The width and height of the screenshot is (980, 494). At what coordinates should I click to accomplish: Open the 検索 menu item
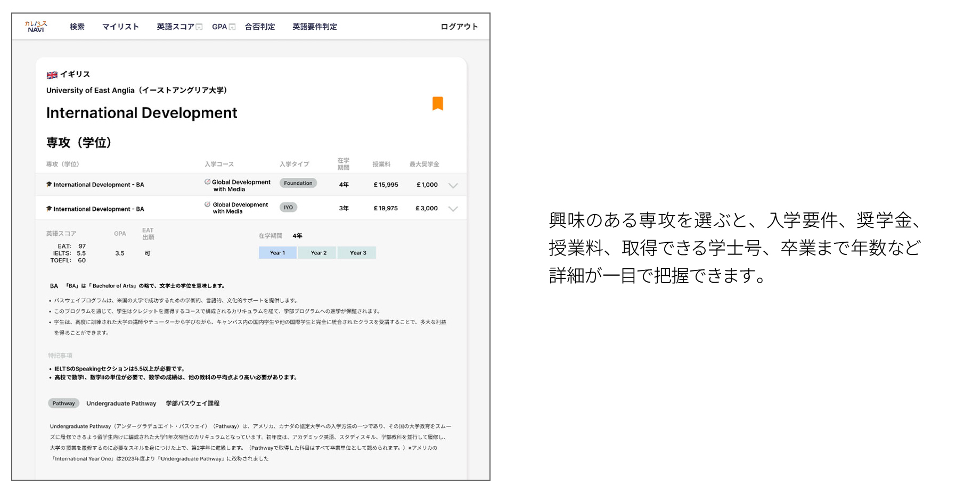77,27
